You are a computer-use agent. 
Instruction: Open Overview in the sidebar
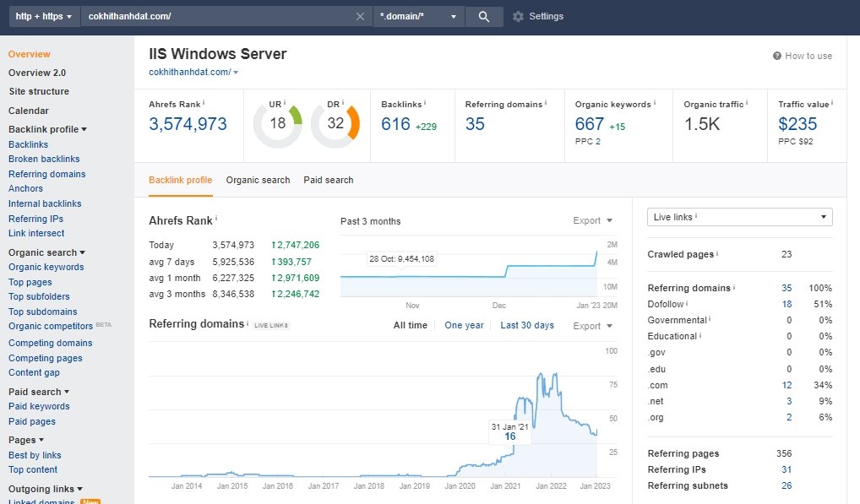pyautogui.click(x=29, y=54)
